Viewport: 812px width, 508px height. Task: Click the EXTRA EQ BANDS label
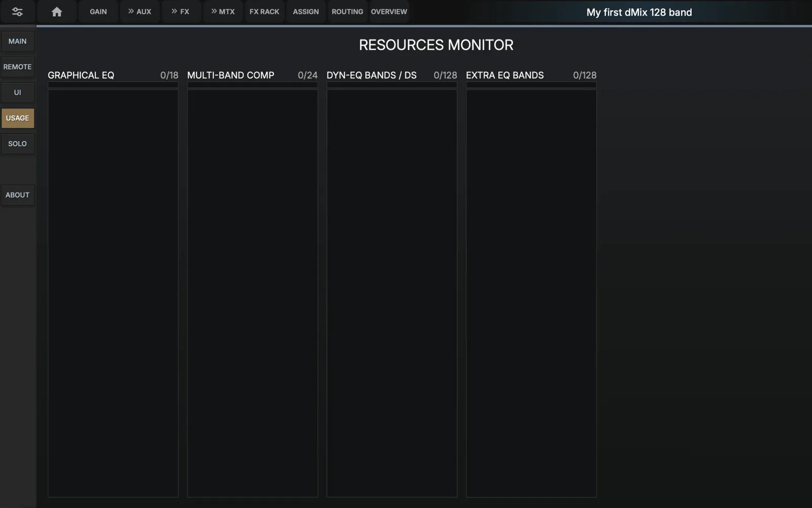click(505, 75)
